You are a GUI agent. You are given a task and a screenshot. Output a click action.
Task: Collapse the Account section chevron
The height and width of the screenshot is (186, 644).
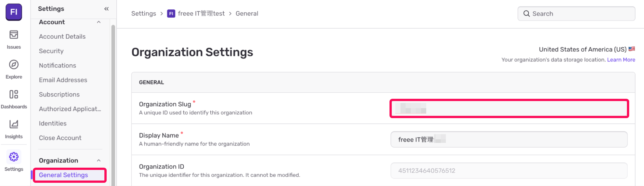[99, 22]
